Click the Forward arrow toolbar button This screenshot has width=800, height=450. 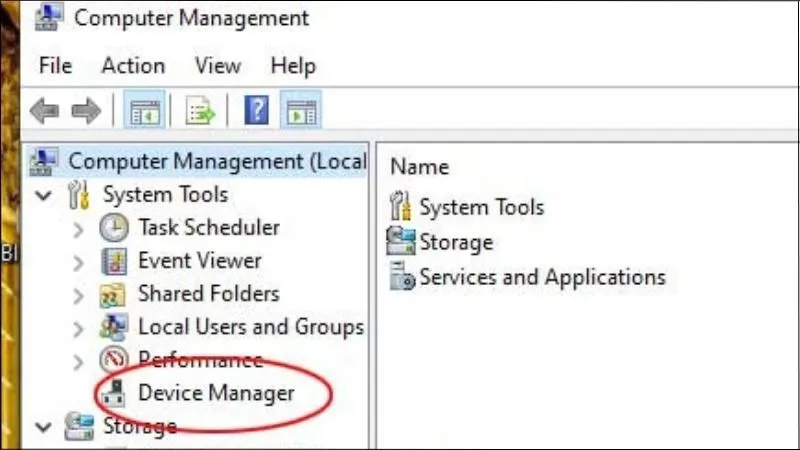point(86,111)
